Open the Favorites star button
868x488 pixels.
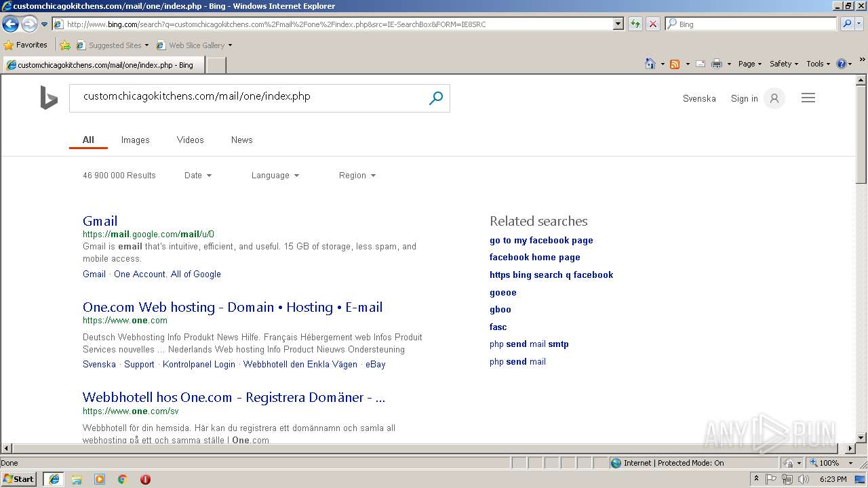[x=25, y=45]
